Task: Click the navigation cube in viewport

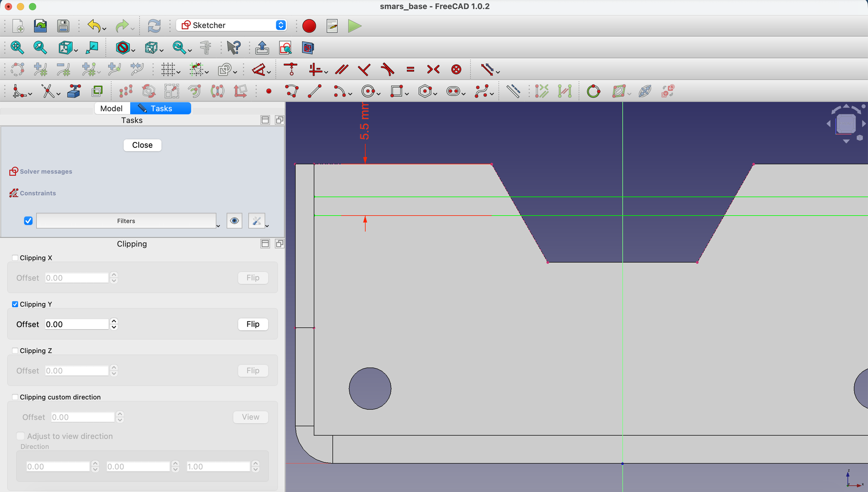Action: [846, 123]
